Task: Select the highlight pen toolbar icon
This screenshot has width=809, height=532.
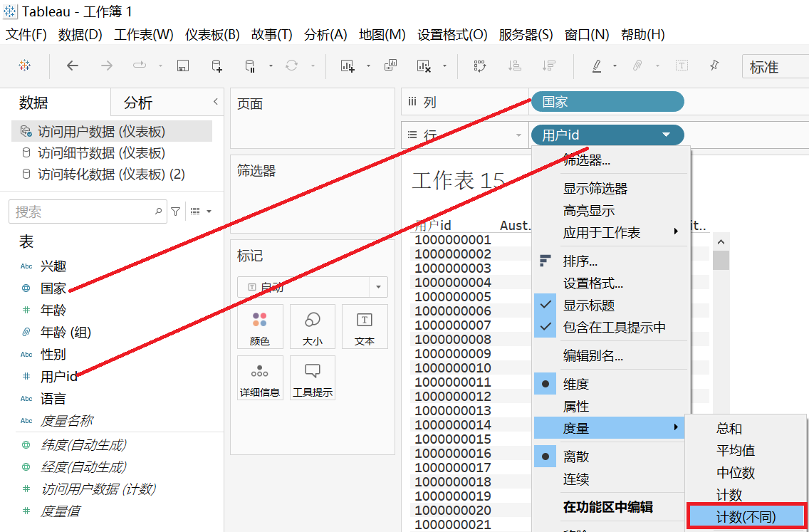Action: [x=597, y=66]
